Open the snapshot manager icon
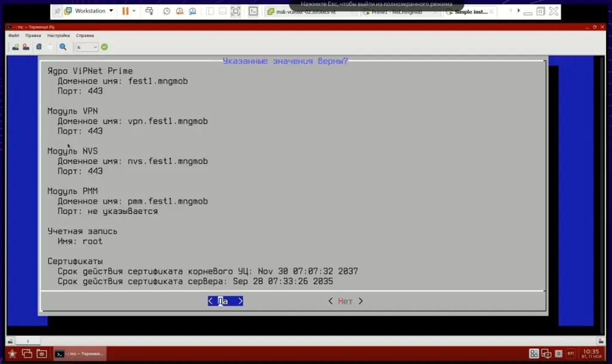Viewport: 612px width, 364px height. click(192, 11)
